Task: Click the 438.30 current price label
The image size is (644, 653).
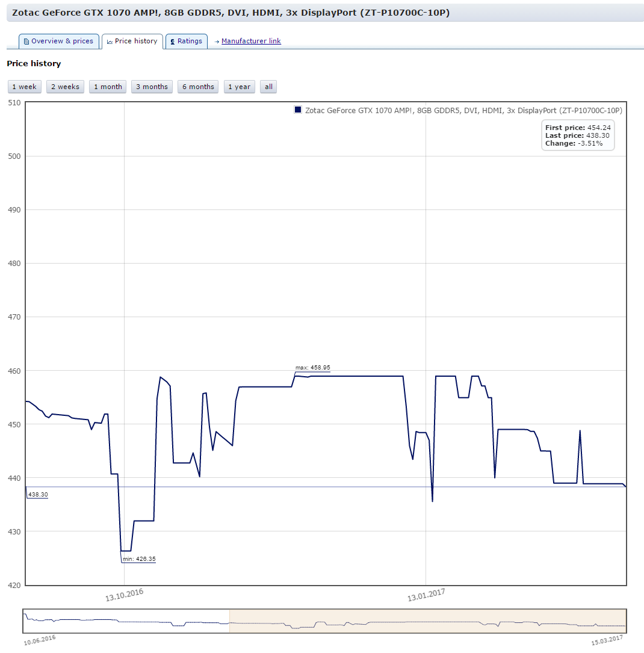Action: coord(38,495)
